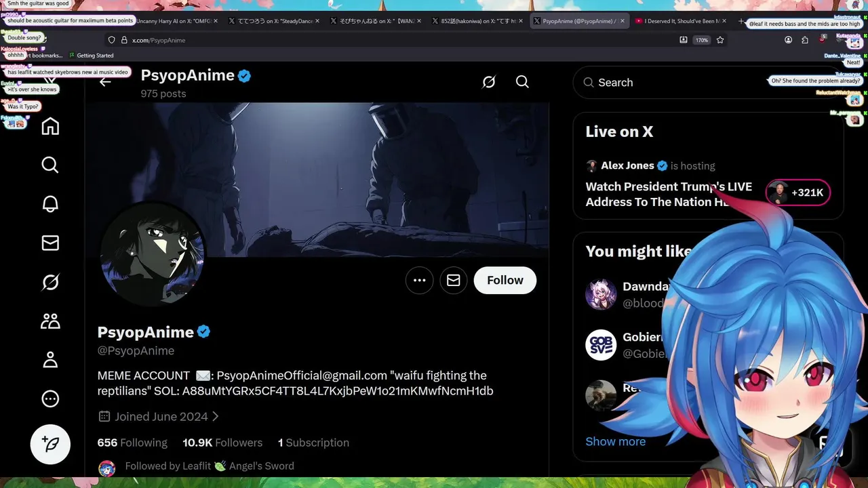This screenshot has height=488, width=868.
Task: Open browser account icon in toolbar
Action: click(788, 40)
